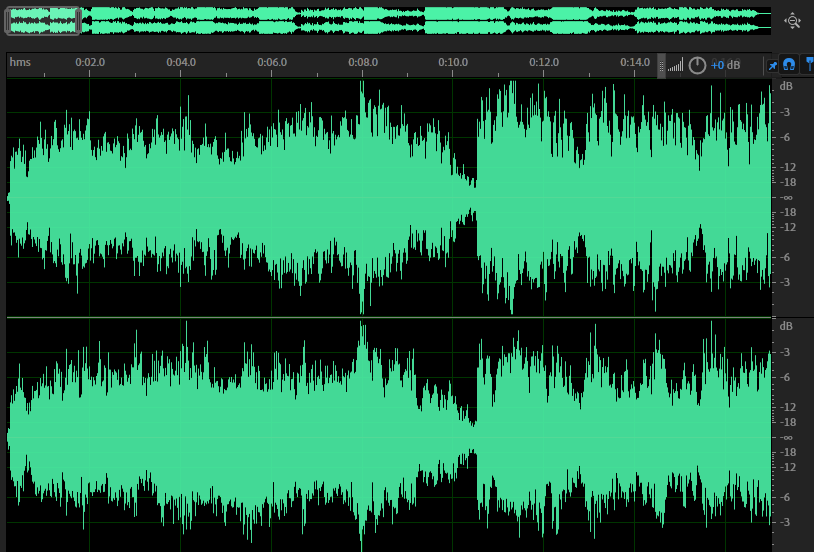
Task: Click the highlighted overview navigator selection box
Action: tap(43, 21)
